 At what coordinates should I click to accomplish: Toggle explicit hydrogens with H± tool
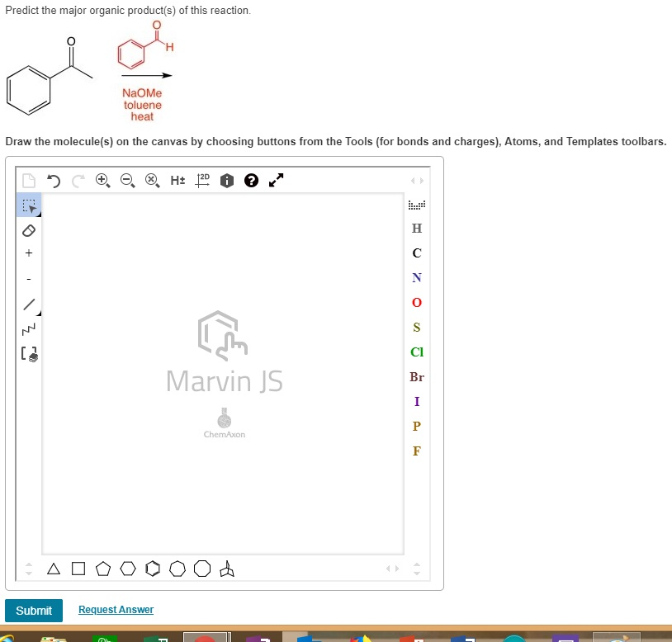tap(176, 180)
